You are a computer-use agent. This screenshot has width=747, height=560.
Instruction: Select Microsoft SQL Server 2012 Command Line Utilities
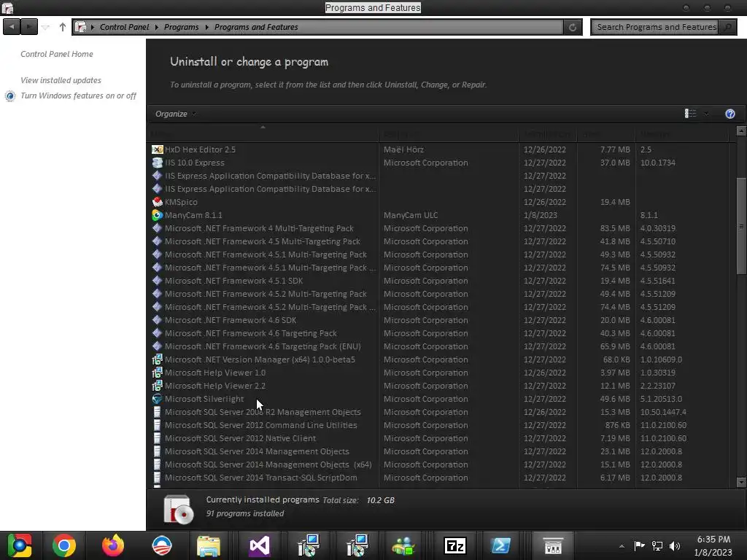pyautogui.click(x=261, y=425)
